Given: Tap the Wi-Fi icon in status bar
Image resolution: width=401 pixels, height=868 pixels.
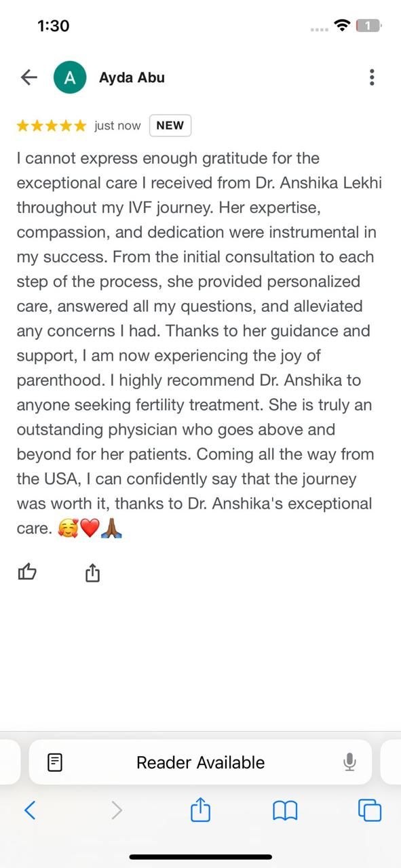Looking at the screenshot, I should (343, 26).
